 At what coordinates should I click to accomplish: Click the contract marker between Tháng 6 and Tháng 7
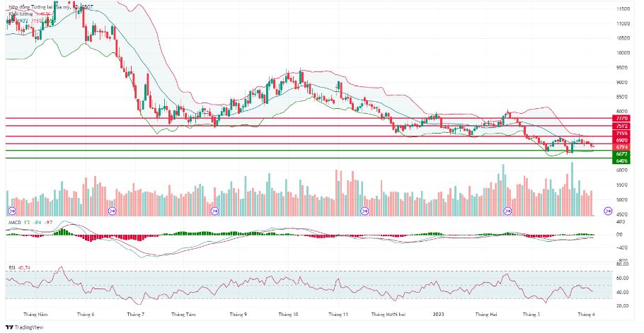(112, 211)
